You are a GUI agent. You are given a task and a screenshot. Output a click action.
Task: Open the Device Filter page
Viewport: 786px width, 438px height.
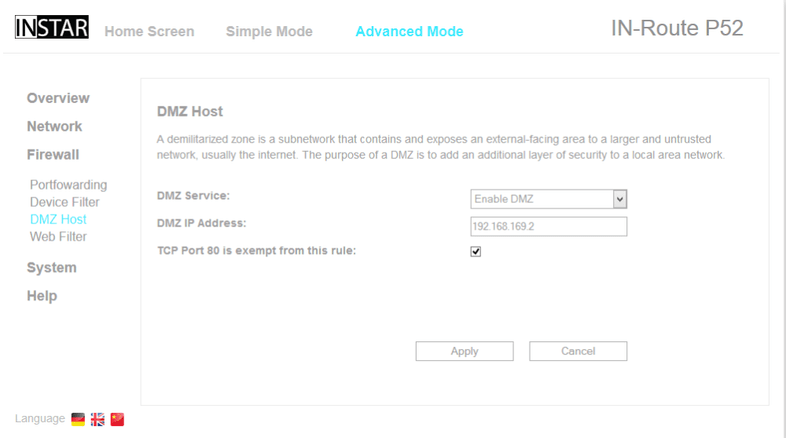[x=65, y=202]
